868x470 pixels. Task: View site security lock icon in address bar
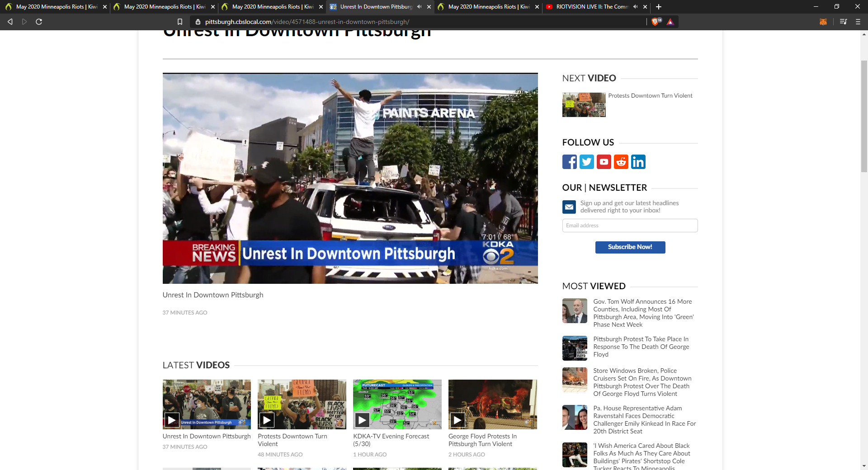[x=198, y=22]
